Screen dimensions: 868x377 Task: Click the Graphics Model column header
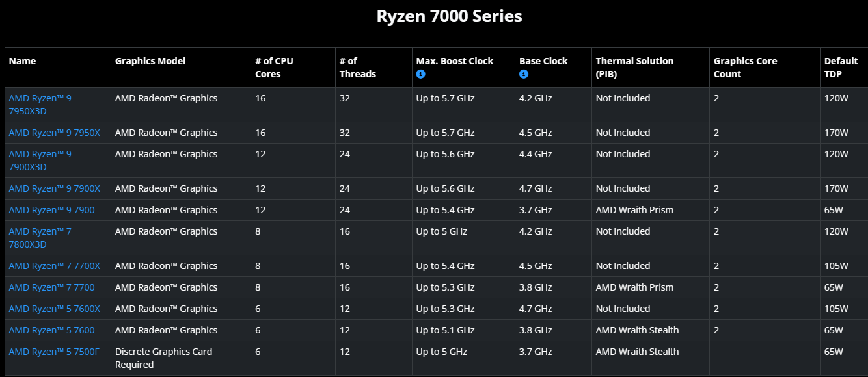(x=150, y=61)
